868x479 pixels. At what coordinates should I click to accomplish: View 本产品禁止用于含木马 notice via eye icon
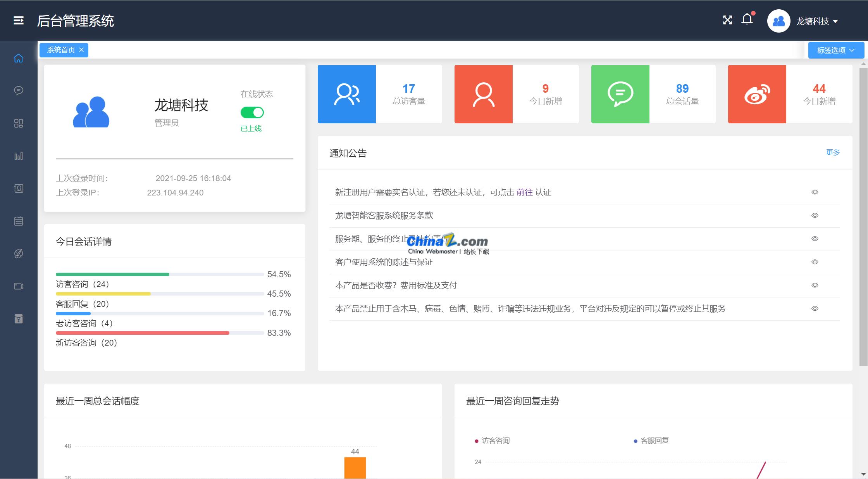(815, 308)
